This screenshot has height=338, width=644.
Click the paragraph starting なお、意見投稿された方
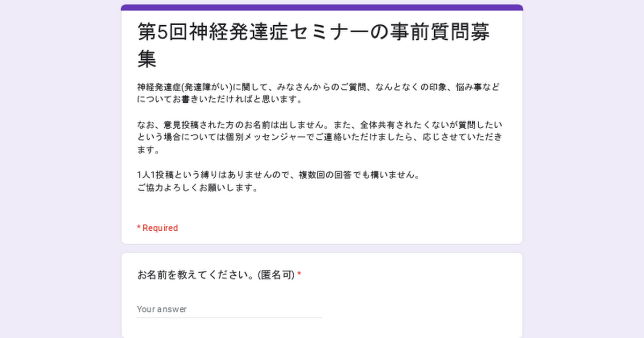tap(319, 125)
